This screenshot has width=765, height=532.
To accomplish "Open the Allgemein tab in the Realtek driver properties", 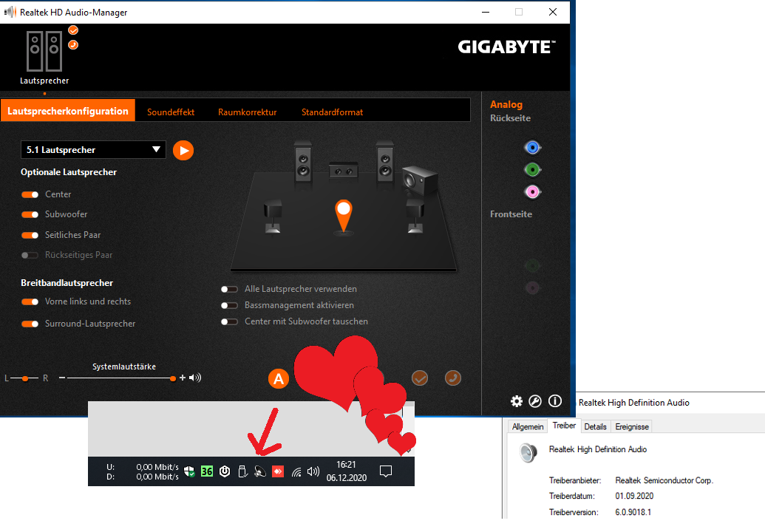I will 528,426.
